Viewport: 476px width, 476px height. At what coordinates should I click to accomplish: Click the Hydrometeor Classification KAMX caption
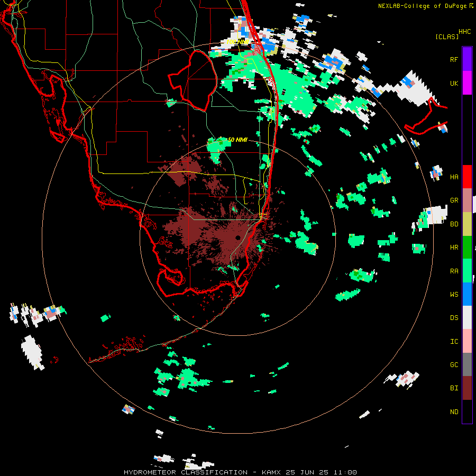coord(240,472)
